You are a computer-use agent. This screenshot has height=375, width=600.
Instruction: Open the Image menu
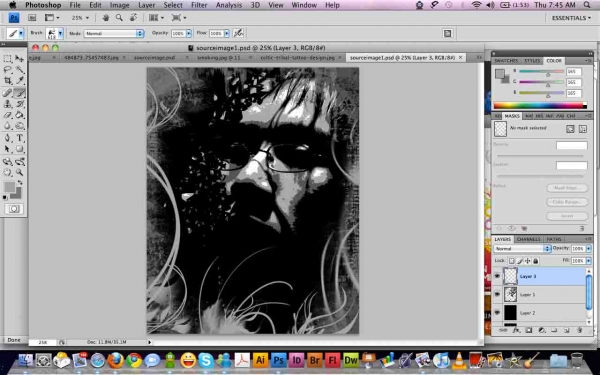tap(119, 5)
